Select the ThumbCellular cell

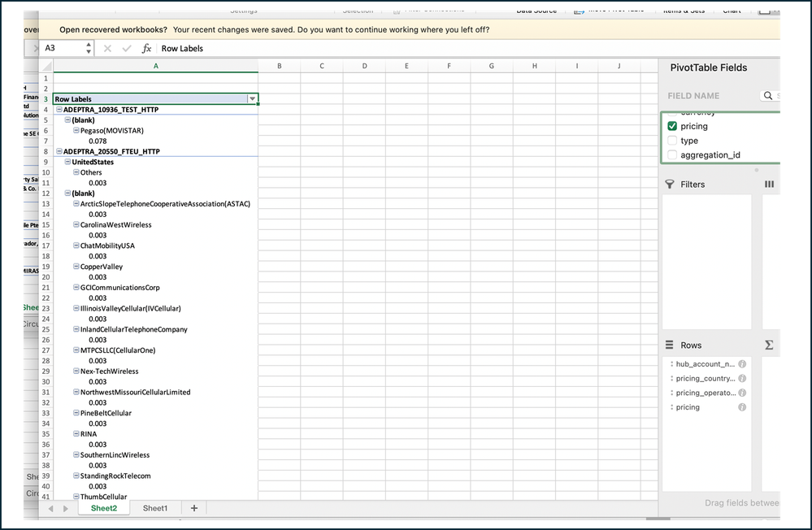pyautogui.click(x=155, y=496)
